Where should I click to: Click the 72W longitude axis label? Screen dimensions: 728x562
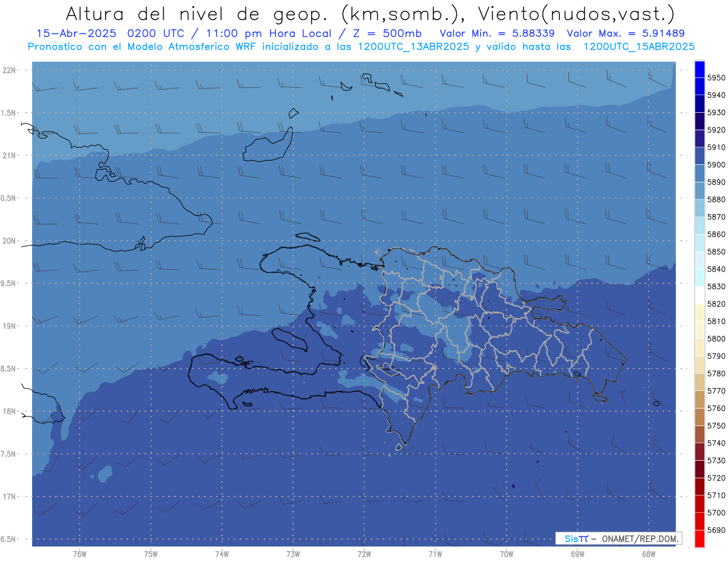click(x=365, y=554)
